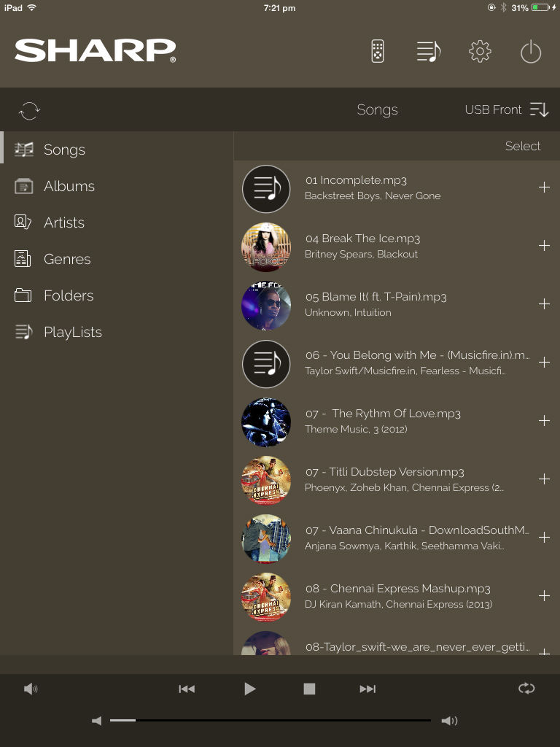
Task: Toggle mute with speaker icon
Action: coord(31,689)
